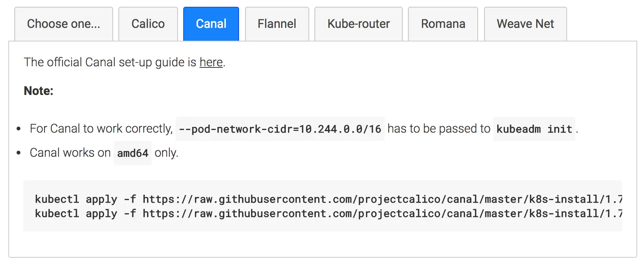Image resolution: width=644 pixels, height=263 pixels.
Task: Select the Flannel tab
Action: [277, 24]
